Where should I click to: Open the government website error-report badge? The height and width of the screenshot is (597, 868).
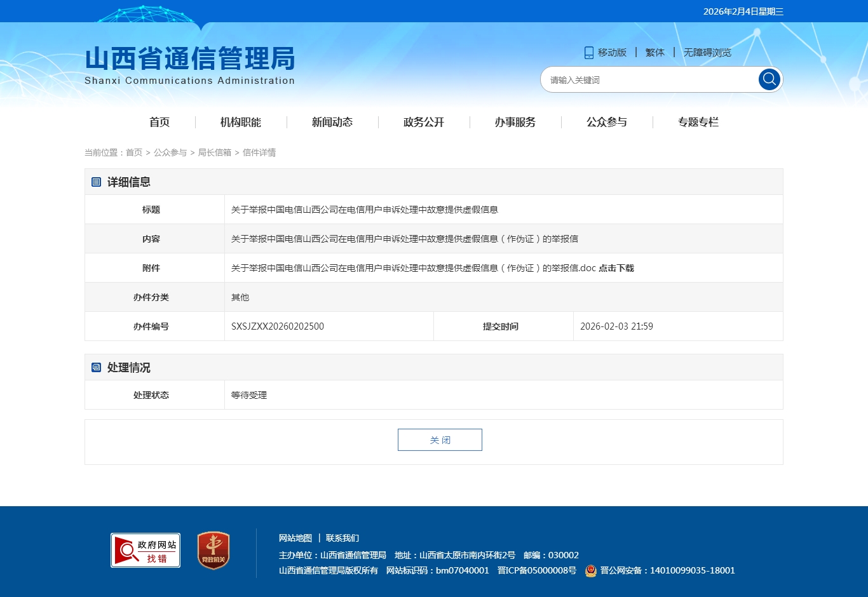click(x=146, y=550)
